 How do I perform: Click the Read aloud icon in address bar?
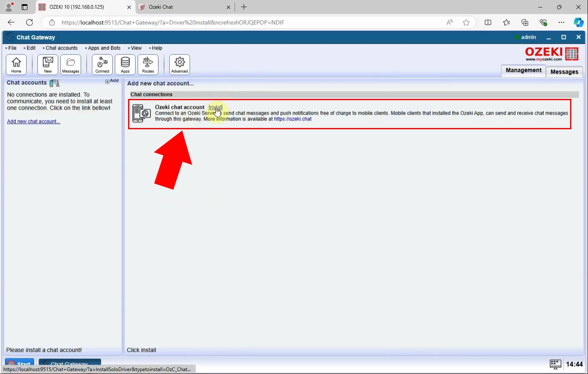click(x=450, y=22)
